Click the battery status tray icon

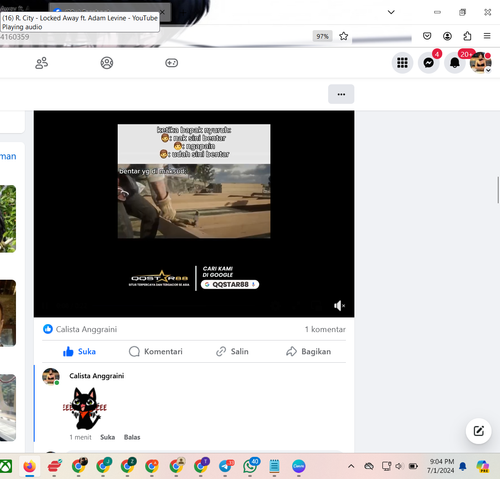tap(413, 466)
